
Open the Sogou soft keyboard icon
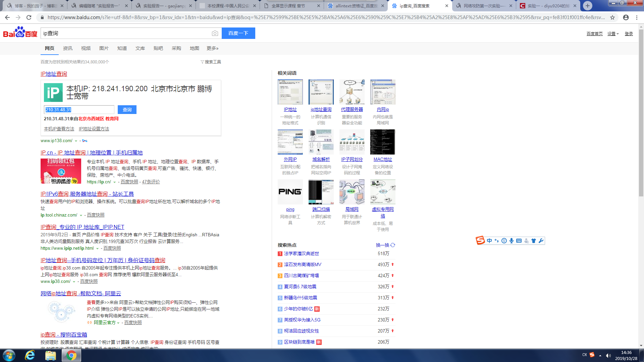519,241
